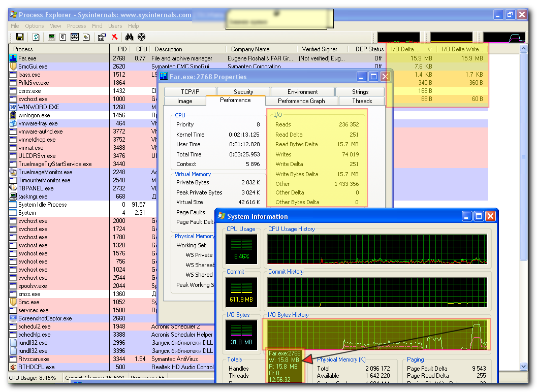537x392 pixels.
Task: Switch to the Environment tab
Action: coord(302,92)
